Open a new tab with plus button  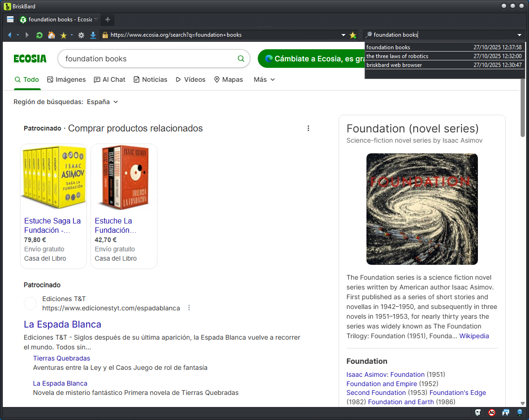(108, 20)
